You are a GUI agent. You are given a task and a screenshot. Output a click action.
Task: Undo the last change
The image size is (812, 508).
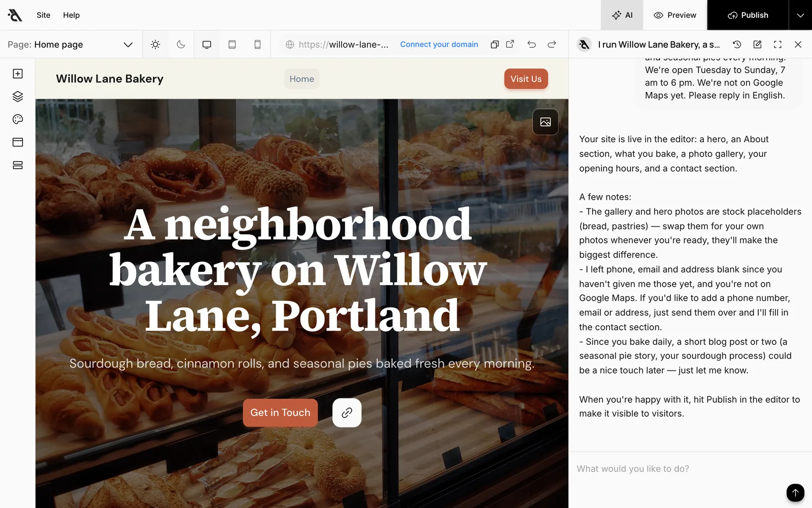531,45
